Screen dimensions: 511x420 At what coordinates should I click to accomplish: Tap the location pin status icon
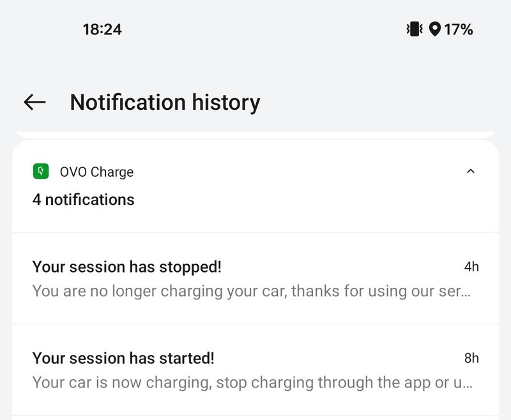(435, 29)
